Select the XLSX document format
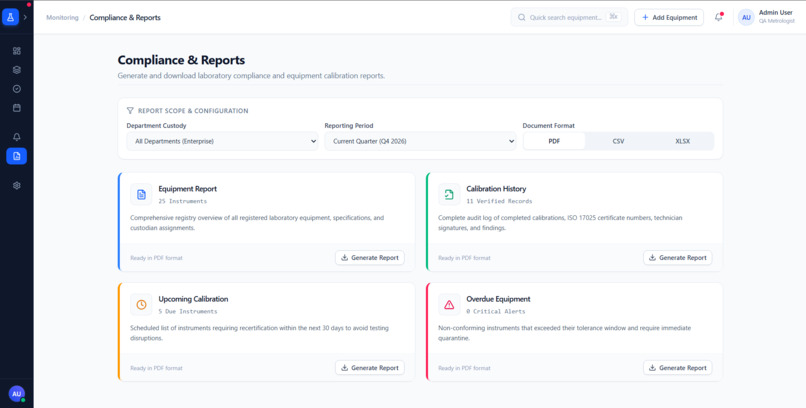Image resolution: width=806 pixels, height=408 pixels. coord(683,141)
